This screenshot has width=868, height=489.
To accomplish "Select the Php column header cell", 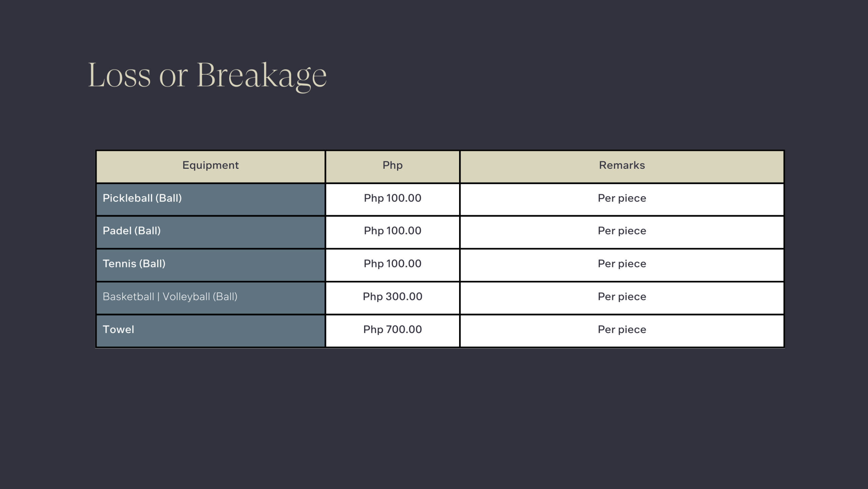I will tap(392, 165).
